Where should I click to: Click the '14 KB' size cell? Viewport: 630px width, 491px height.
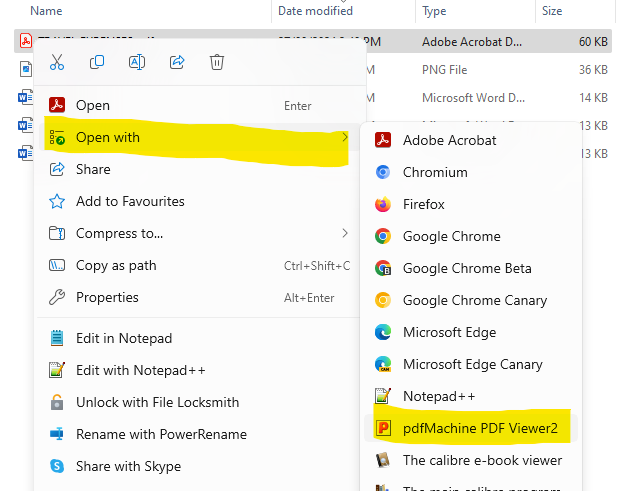coord(593,98)
